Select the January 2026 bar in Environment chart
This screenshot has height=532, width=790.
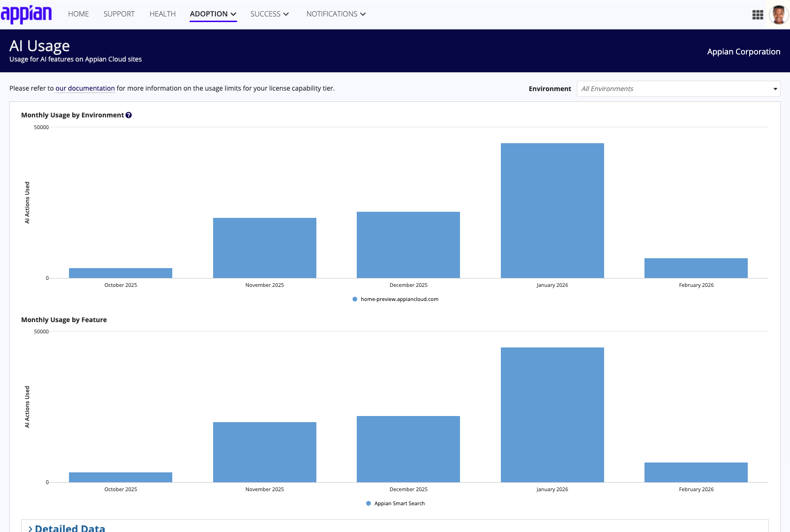click(x=552, y=210)
